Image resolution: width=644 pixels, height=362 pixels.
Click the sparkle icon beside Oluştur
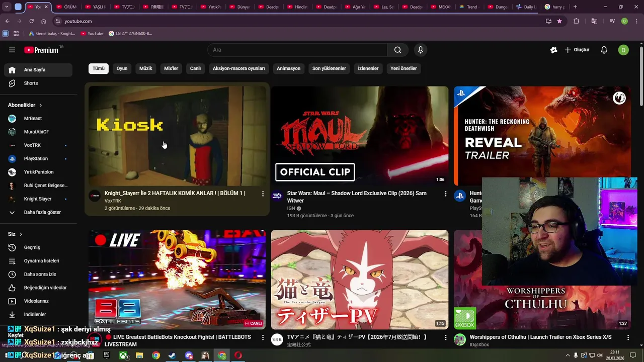point(553,50)
